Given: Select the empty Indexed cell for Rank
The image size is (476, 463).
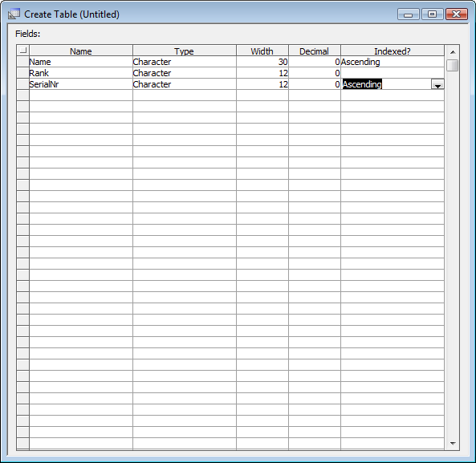Looking at the screenshot, I should click(x=393, y=73).
